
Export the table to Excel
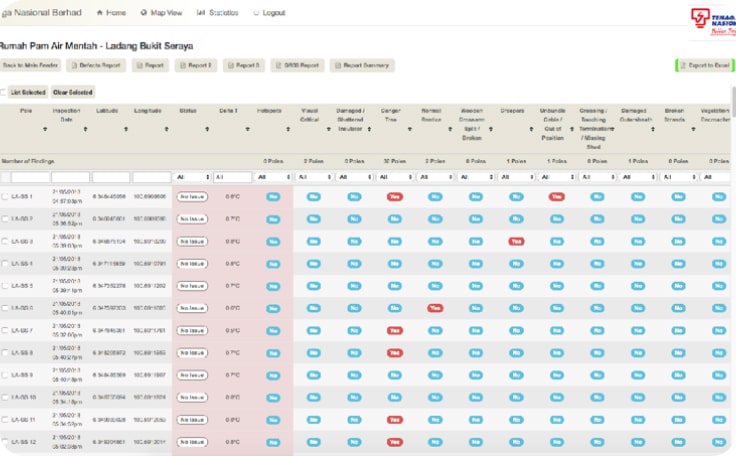pos(705,65)
